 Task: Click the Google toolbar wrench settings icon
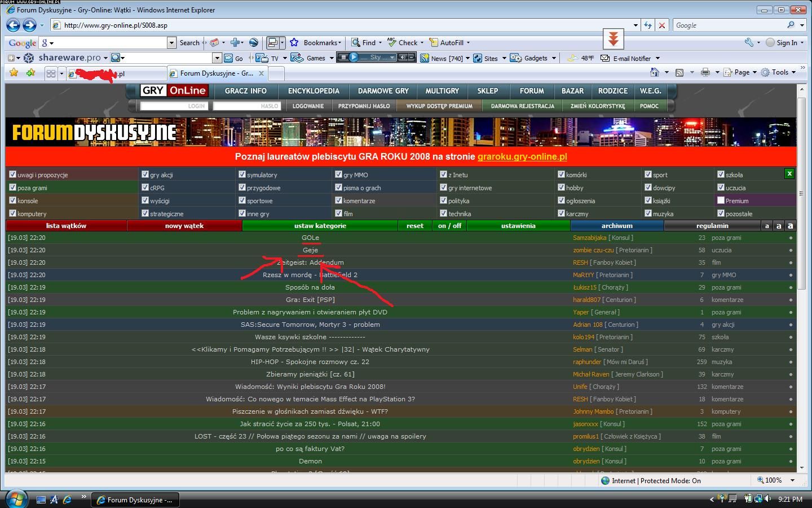point(749,42)
